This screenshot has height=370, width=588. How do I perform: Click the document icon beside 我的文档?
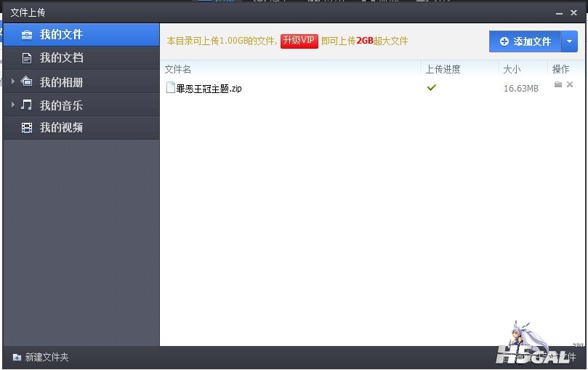point(27,58)
